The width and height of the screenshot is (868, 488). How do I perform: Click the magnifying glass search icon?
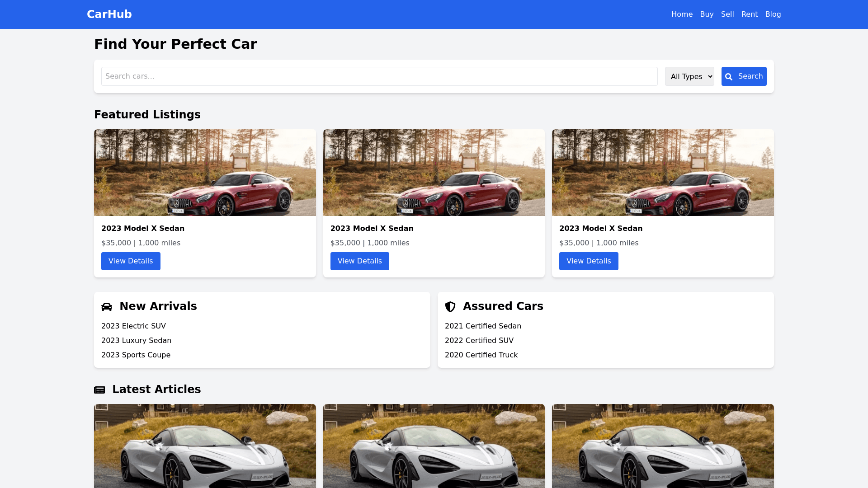click(729, 77)
